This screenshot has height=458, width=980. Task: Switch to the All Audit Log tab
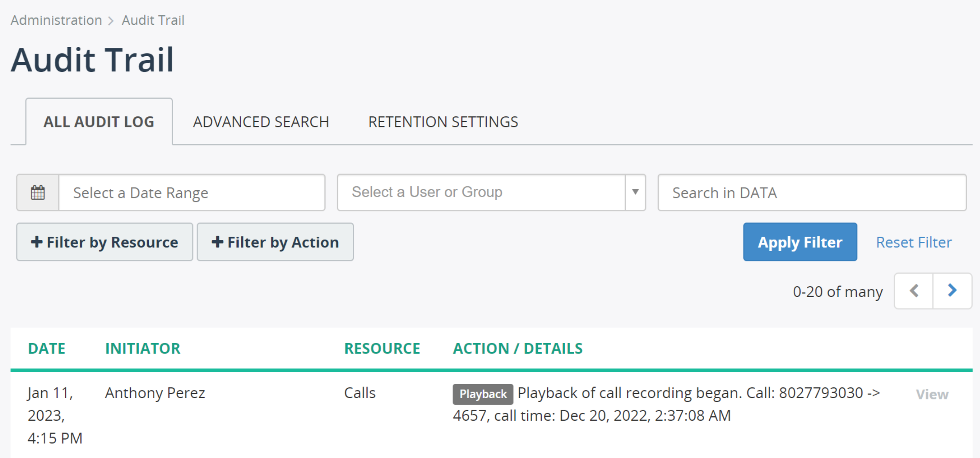click(x=99, y=122)
